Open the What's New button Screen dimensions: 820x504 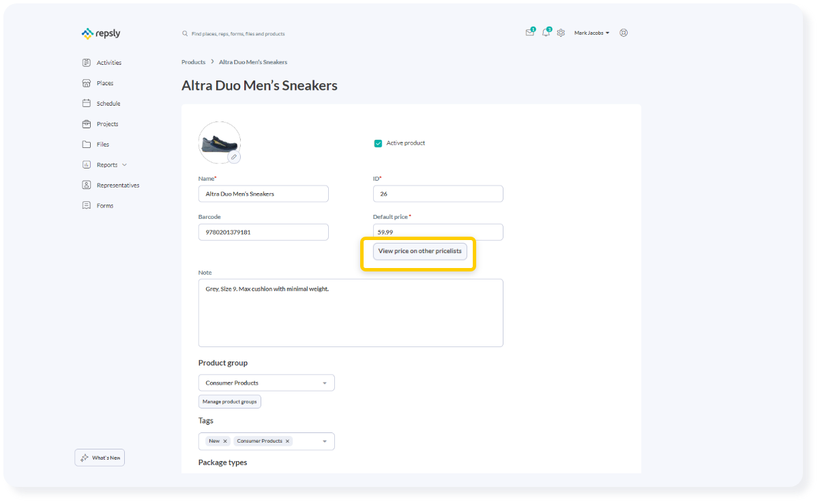pyautogui.click(x=100, y=458)
